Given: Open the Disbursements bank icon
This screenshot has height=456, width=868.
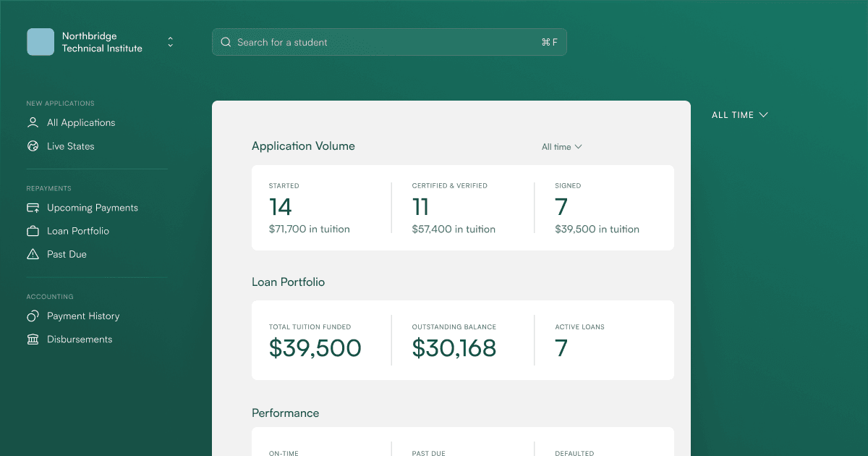Looking at the screenshot, I should click(x=32, y=339).
